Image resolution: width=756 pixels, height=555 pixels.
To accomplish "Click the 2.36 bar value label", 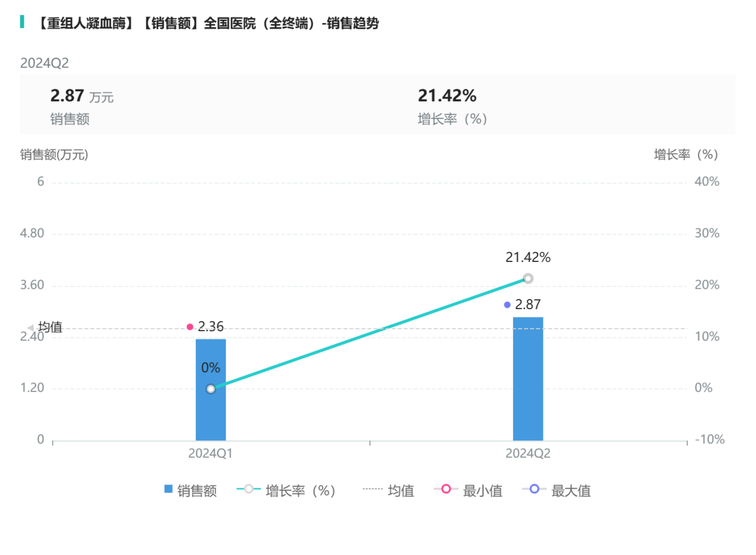I will (211, 327).
